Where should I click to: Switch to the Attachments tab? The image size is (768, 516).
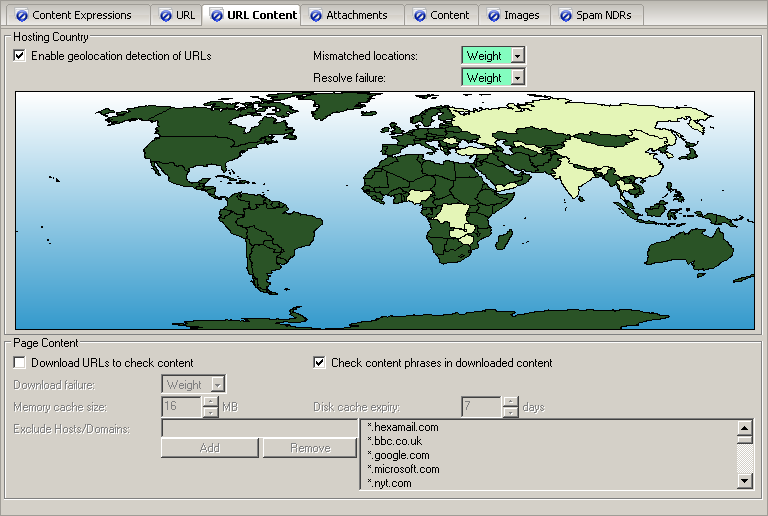356,15
